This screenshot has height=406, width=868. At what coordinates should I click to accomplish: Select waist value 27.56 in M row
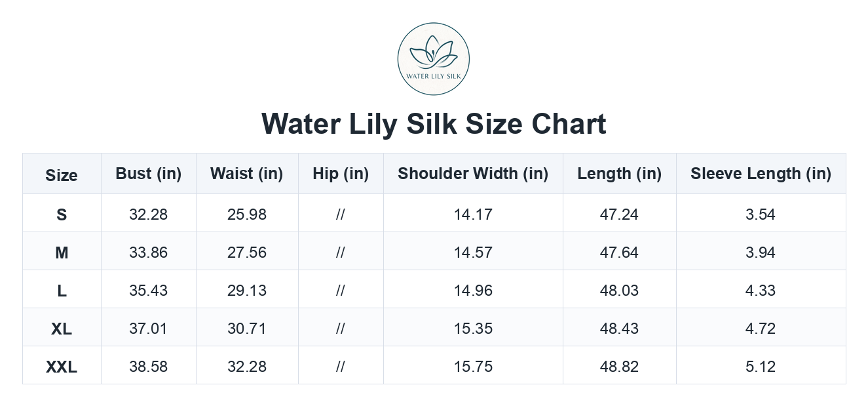pyautogui.click(x=247, y=253)
